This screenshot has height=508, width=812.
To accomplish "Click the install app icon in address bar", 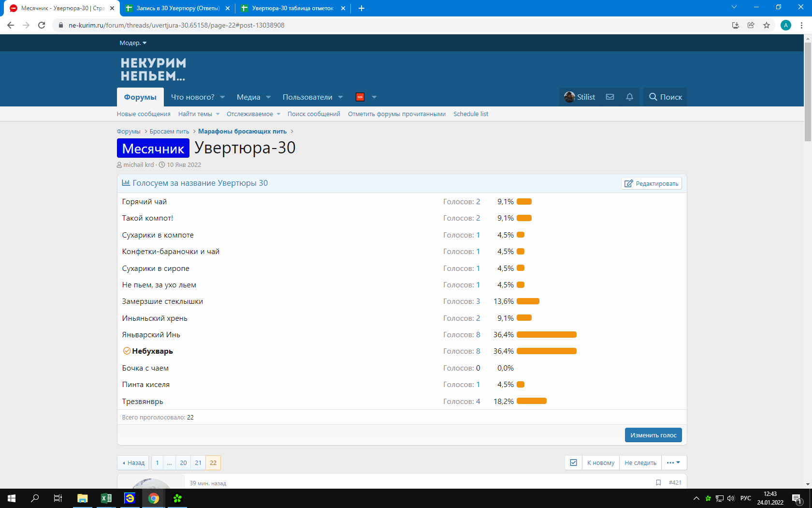I will click(736, 25).
